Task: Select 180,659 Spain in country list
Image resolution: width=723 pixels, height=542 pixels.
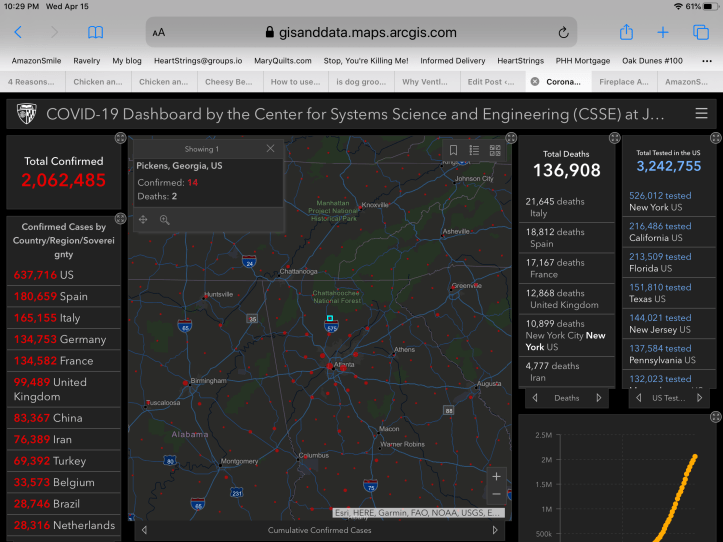Action: [x=64, y=296]
